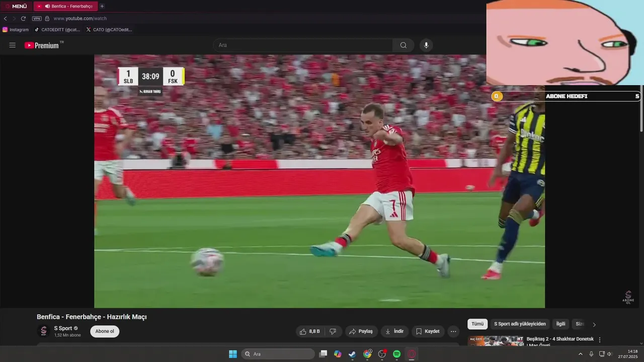This screenshot has width=644, height=362.
Task: Launch Copilot from the taskbar
Action: (338, 354)
